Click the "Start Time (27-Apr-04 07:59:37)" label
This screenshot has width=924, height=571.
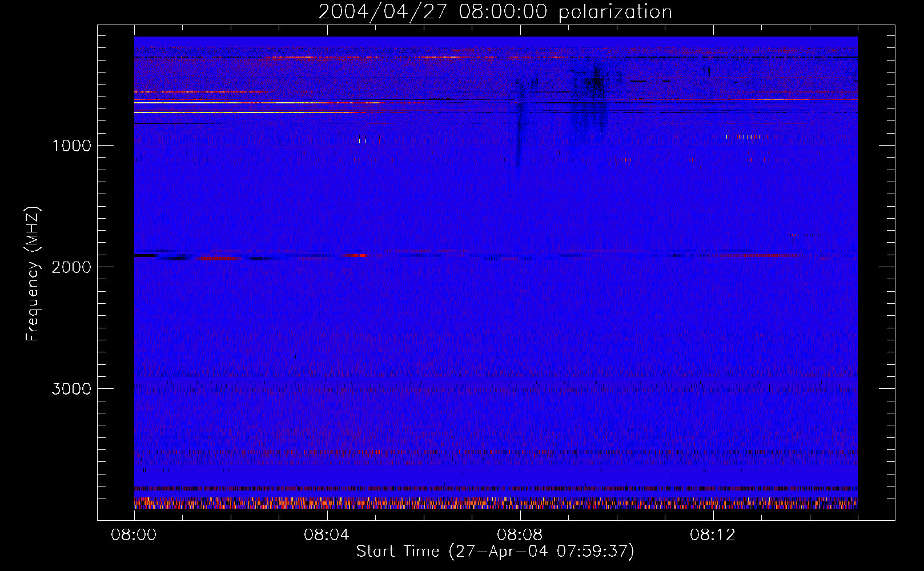pos(495,551)
